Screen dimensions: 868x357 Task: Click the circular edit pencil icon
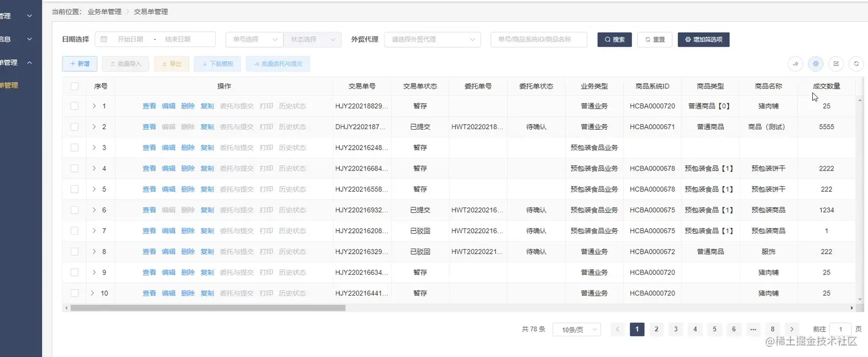pos(836,64)
